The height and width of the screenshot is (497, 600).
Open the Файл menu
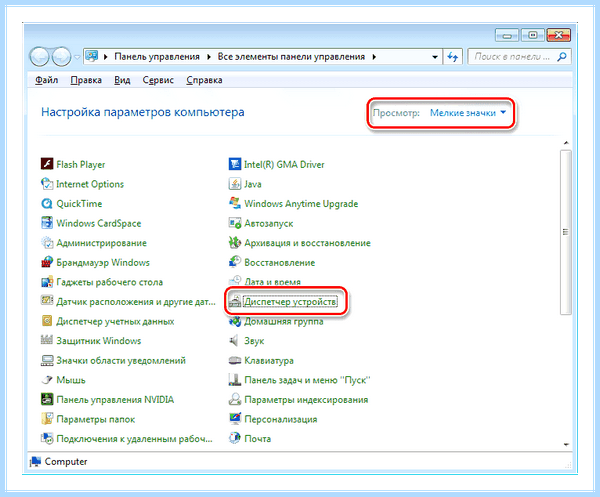coord(46,80)
